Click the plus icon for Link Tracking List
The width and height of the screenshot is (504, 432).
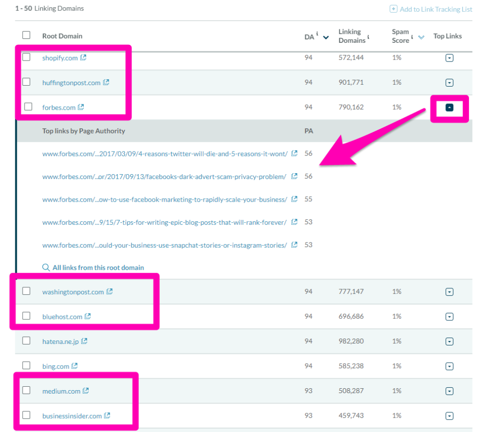[x=393, y=9]
